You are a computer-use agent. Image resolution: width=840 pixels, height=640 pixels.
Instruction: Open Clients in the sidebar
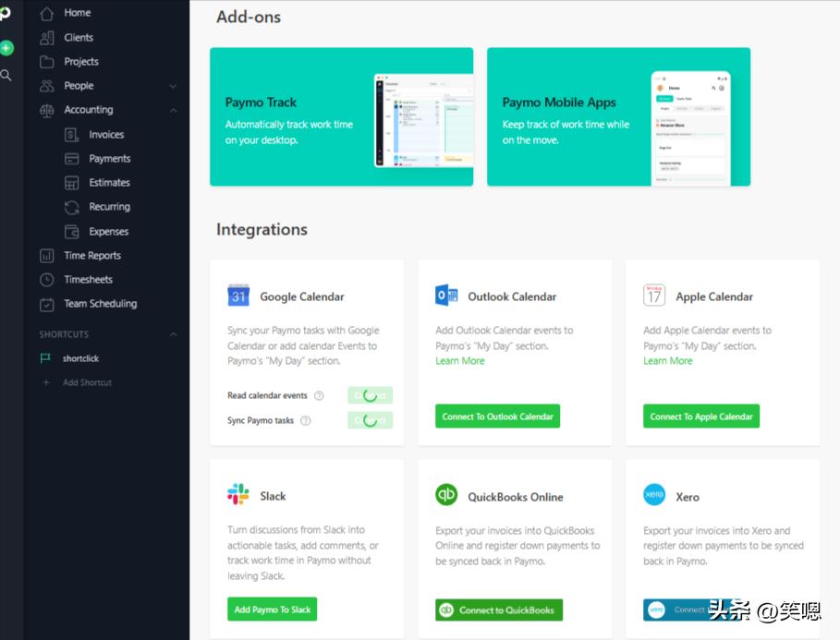pyautogui.click(x=79, y=38)
